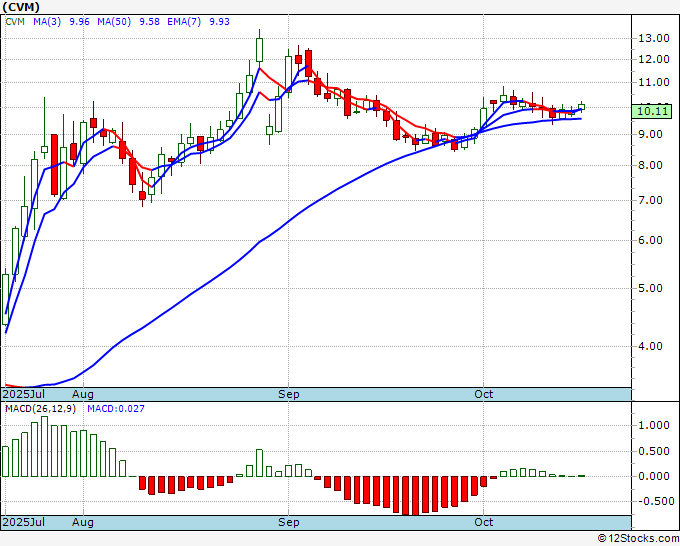Click Sep on the price chart time axis
The width and height of the screenshot is (680, 546).
[x=289, y=394]
